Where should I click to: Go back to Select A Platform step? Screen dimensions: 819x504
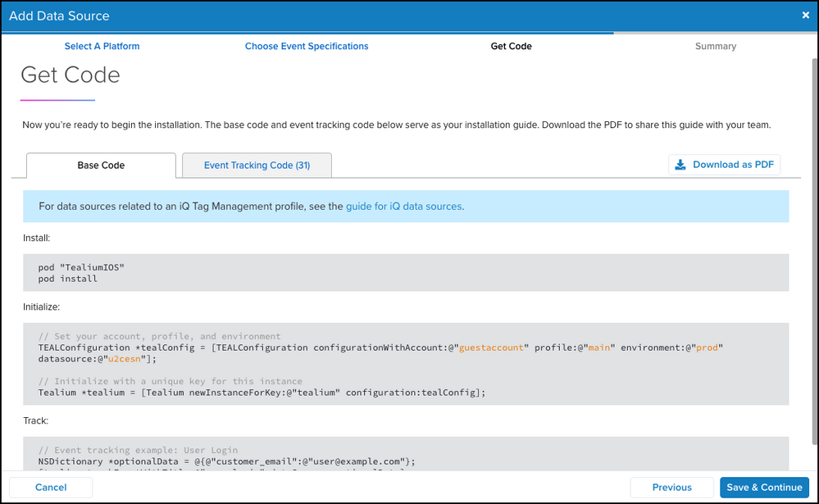click(102, 47)
